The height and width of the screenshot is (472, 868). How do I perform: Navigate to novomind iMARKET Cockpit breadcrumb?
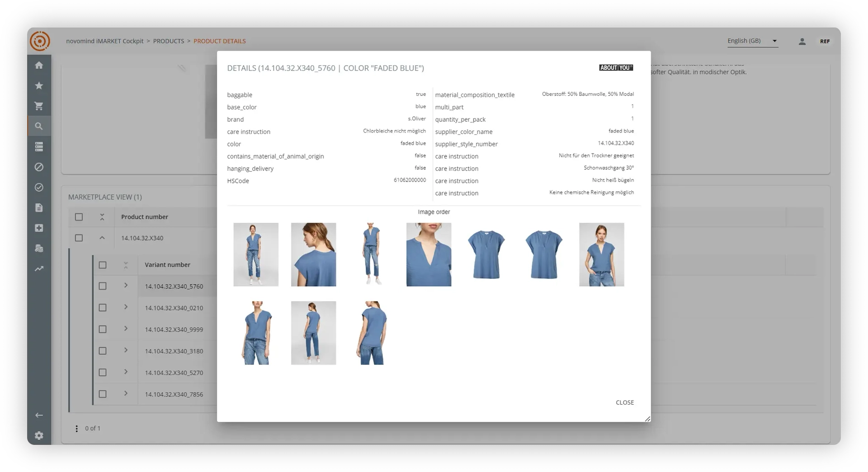(x=104, y=41)
